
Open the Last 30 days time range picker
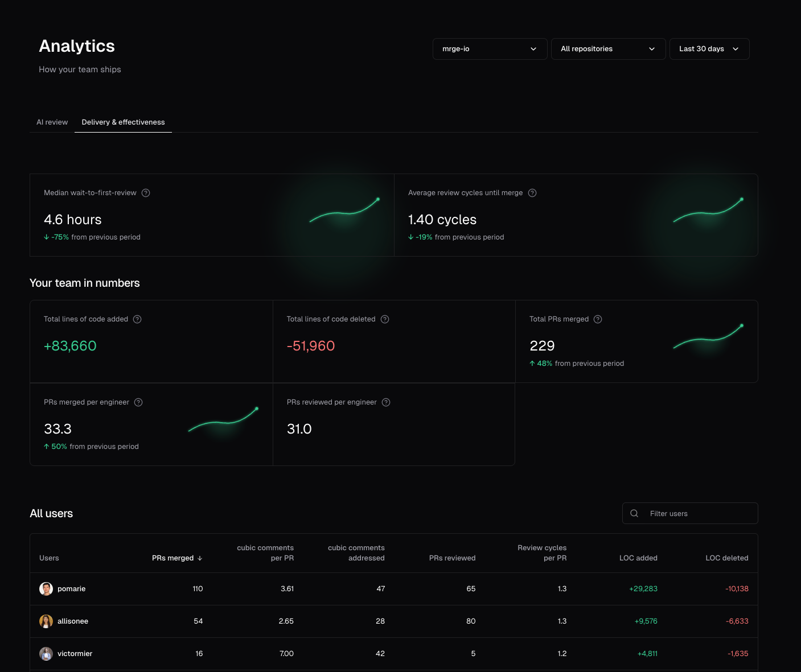(709, 49)
